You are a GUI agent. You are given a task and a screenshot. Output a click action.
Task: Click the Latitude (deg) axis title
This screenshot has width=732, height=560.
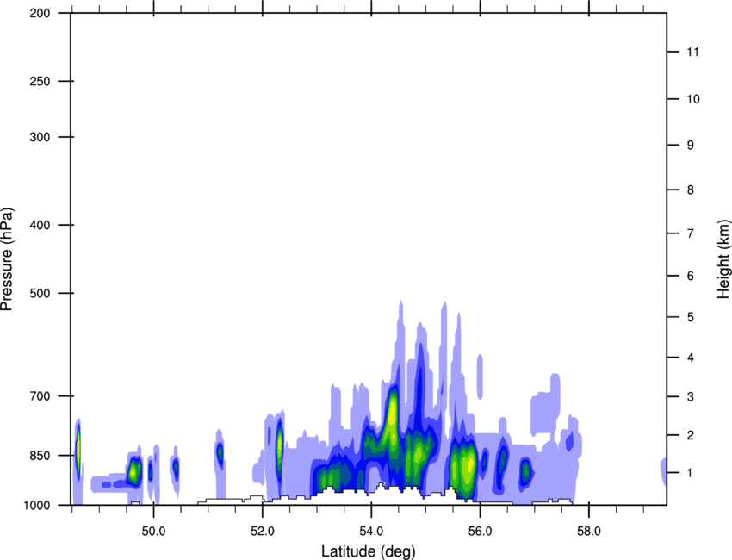coord(369,551)
